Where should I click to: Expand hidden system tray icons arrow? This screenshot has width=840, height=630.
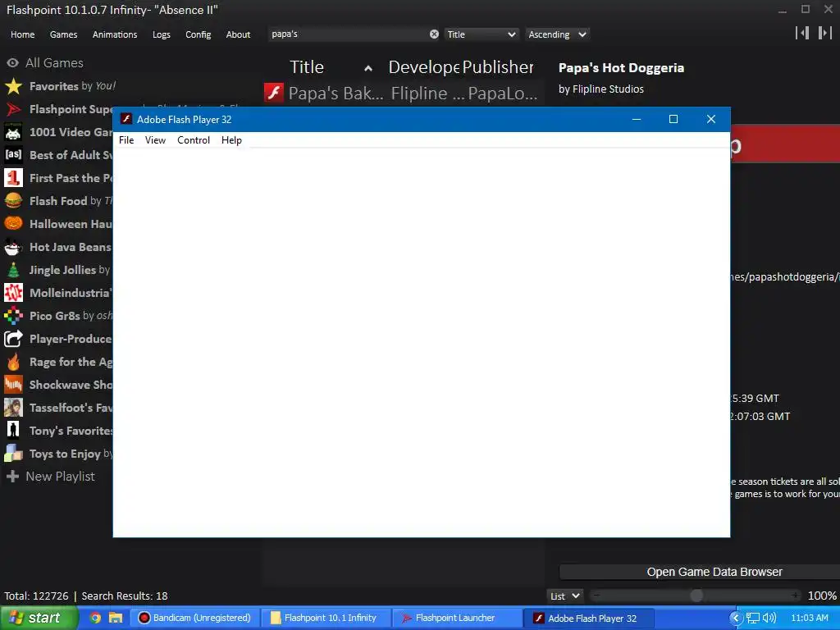(736, 618)
